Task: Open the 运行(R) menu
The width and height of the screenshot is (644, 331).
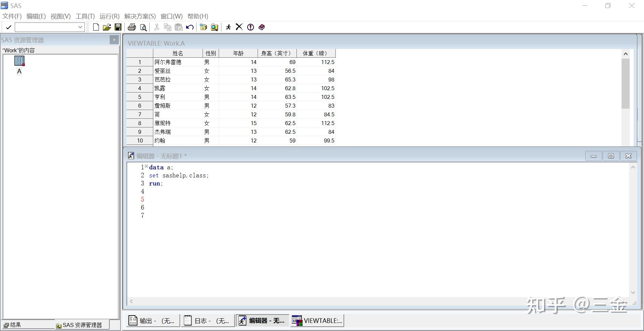Action: click(109, 16)
